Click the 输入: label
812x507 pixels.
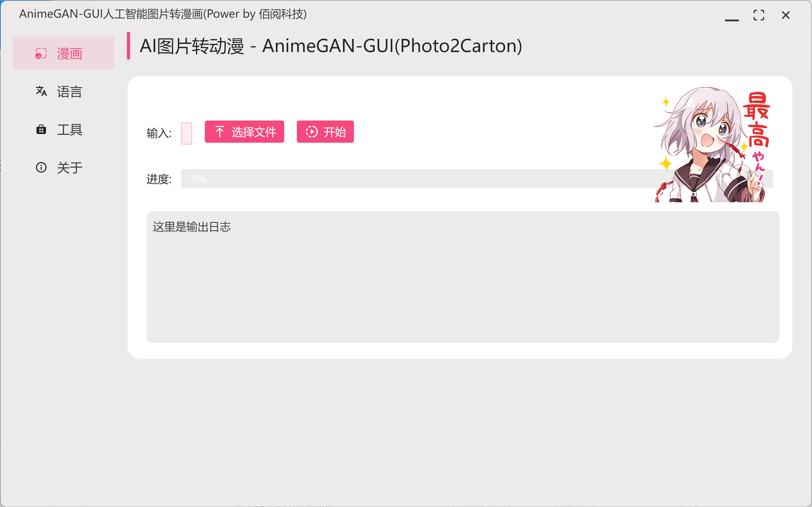159,133
